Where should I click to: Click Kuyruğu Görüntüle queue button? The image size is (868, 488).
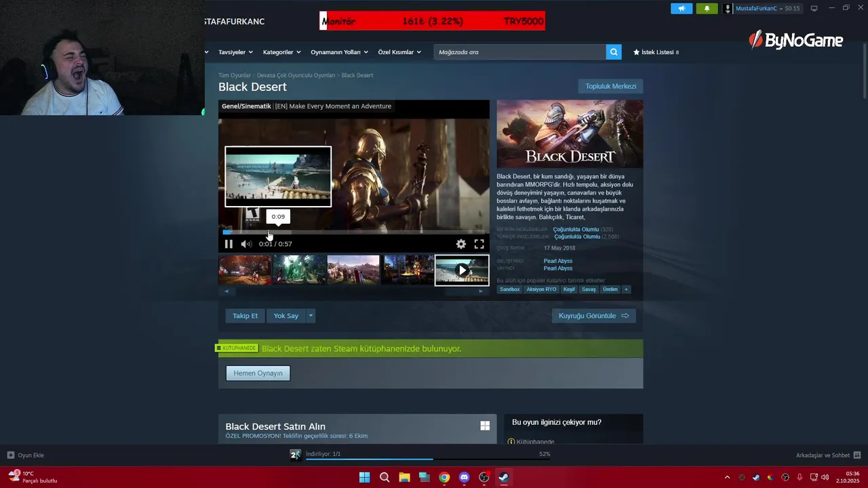(x=593, y=316)
